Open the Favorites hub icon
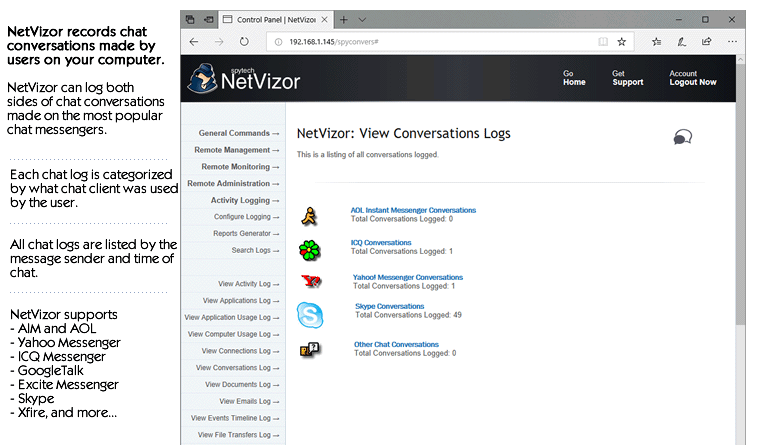The height and width of the screenshot is (445, 761). [x=657, y=42]
